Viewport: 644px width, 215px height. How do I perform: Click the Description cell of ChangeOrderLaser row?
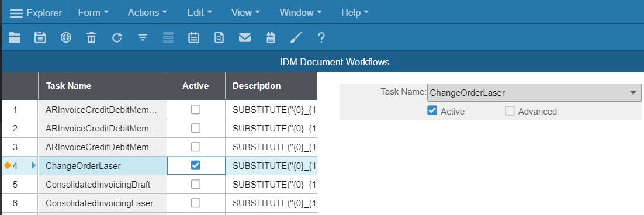[x=271, y=166]
